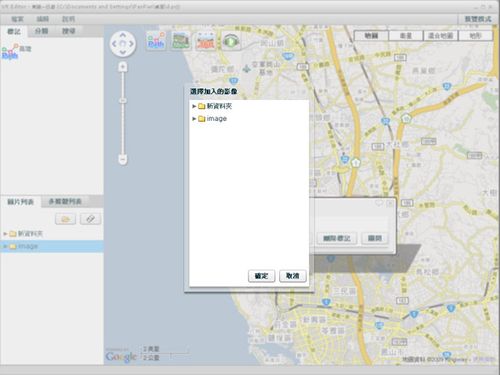Switch to the 分類 tab
500x375 pixels.
pos(41,31)
